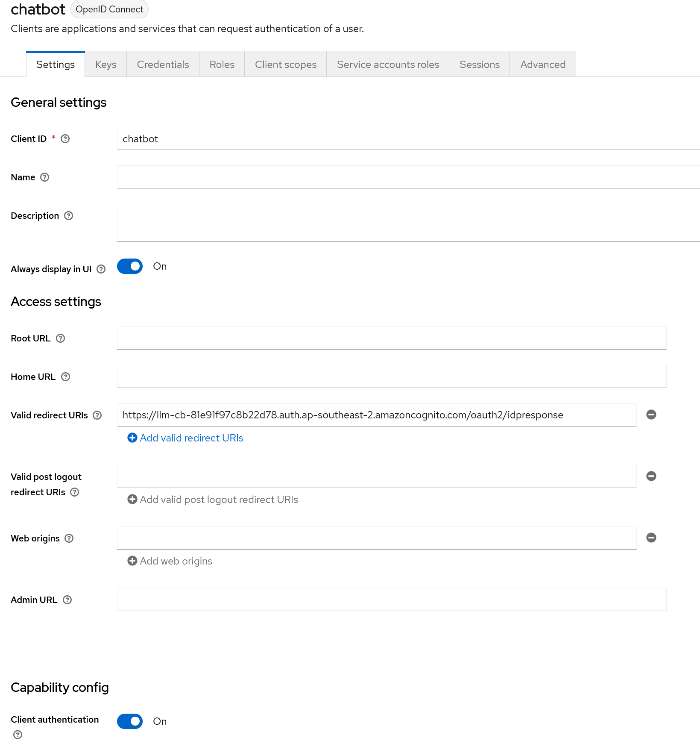The image size is (700, 744).
Task: Click the Root URL help icon
Action: 60,338
